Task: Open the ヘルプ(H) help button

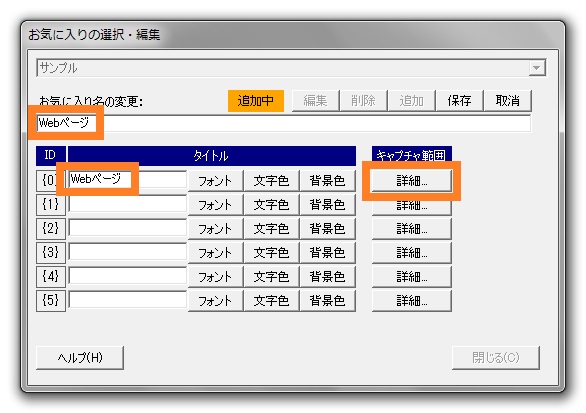Action: tap(80, 358)
